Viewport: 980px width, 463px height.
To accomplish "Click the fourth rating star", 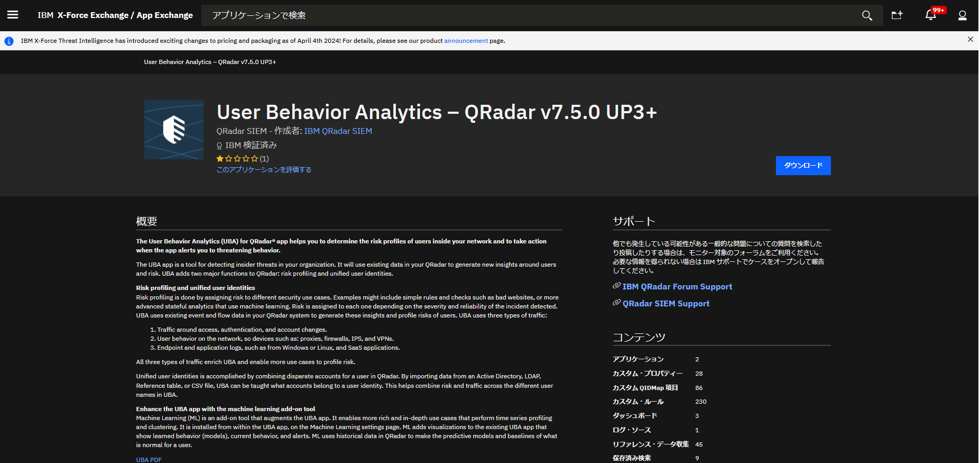I will [x=246, y=159].
